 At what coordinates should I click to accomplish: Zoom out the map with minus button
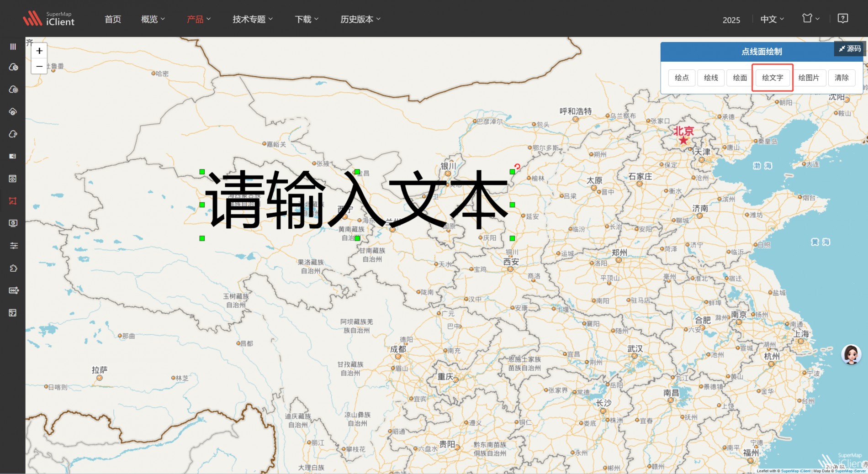39,67
